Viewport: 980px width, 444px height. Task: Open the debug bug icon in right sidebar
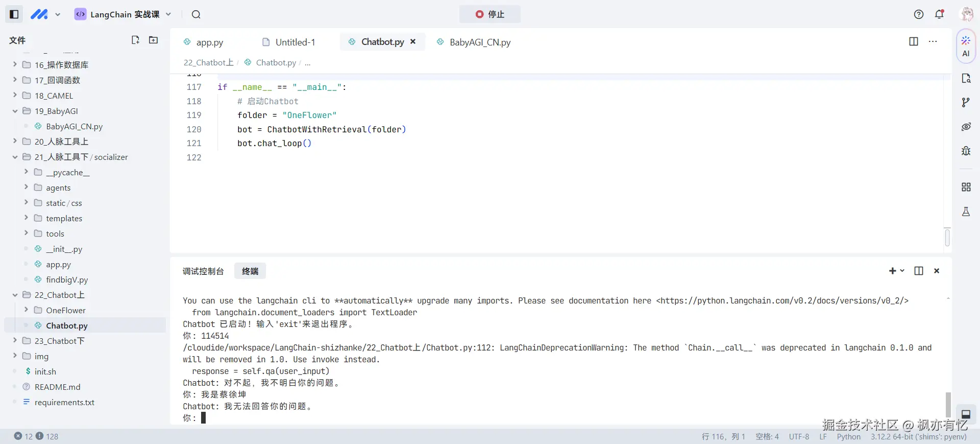click(966, 151)
